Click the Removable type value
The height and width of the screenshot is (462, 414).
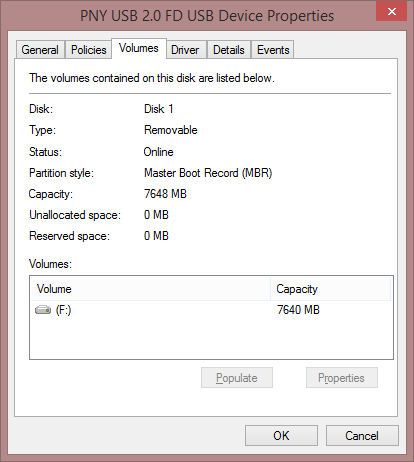pos(171,130)
